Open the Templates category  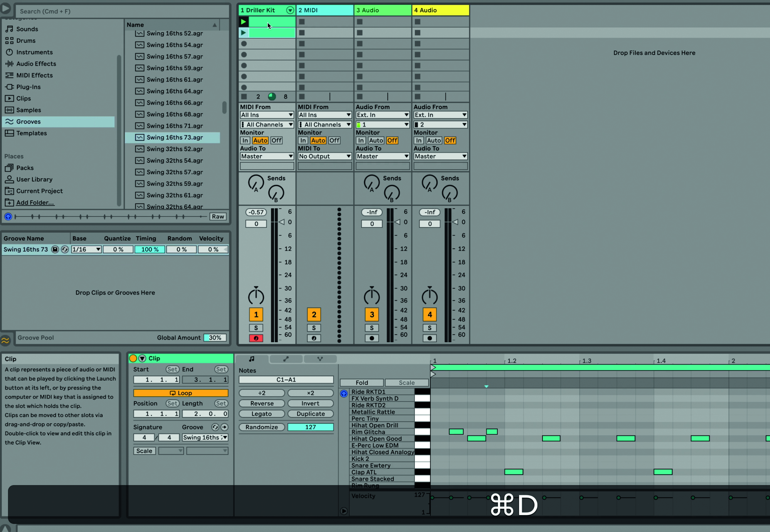[x=31, y=133]
